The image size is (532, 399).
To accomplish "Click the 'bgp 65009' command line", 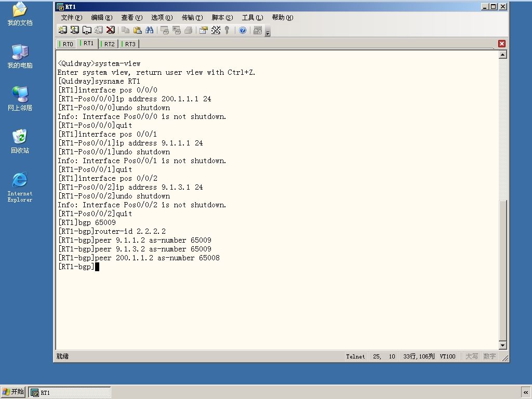I will (87, 222).
